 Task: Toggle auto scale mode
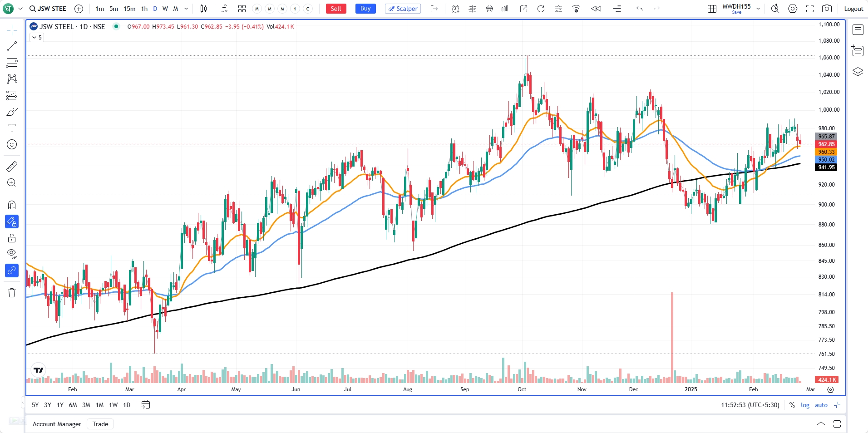pyautogui.click(x=821, y=405)
